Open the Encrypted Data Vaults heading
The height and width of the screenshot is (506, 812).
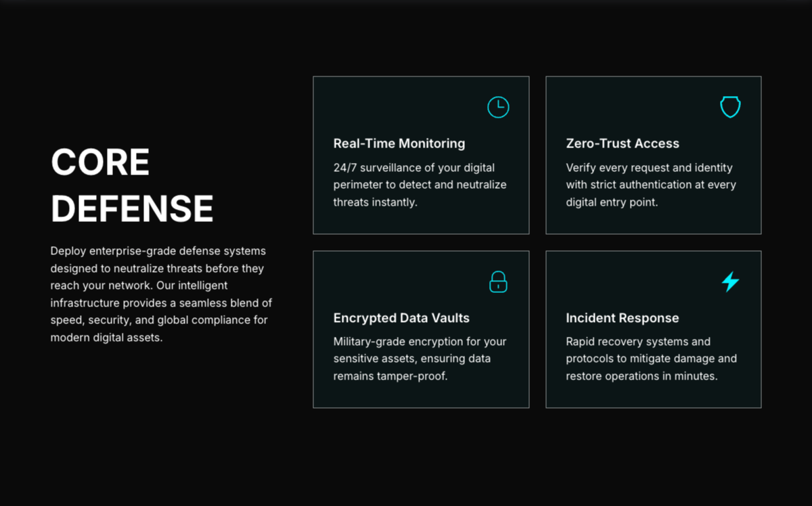click(401, 318)
